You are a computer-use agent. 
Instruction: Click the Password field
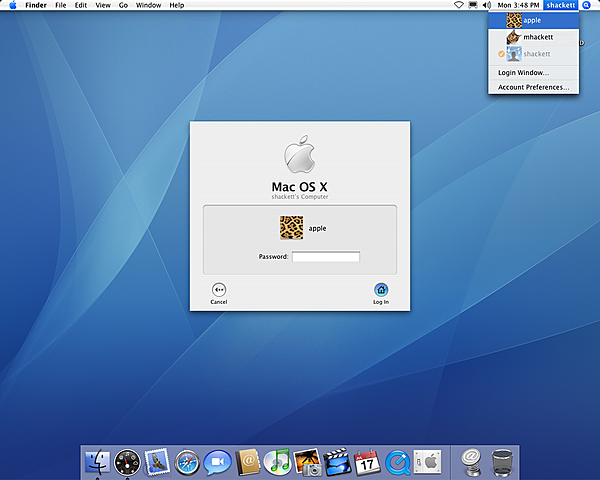coord(326,256)
